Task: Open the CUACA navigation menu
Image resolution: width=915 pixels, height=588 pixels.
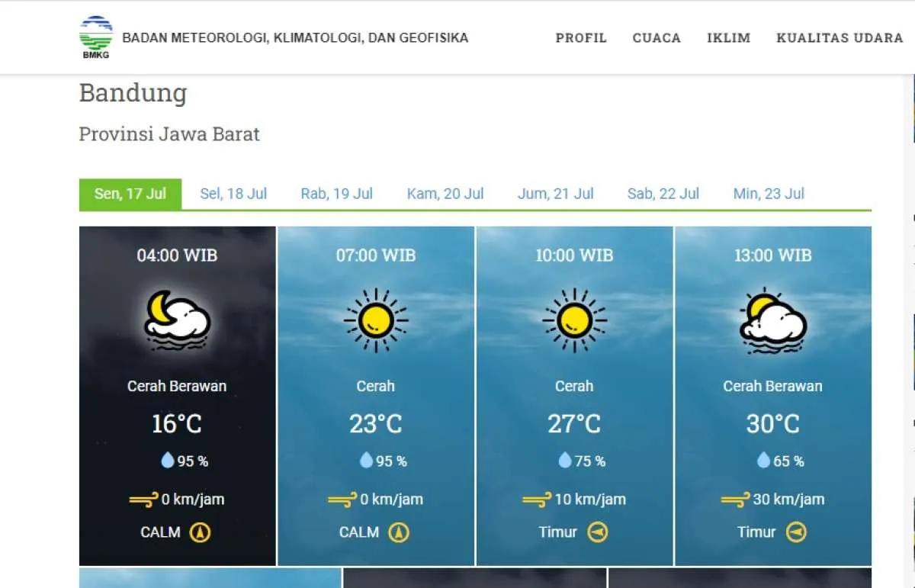Action: point(657,37)
